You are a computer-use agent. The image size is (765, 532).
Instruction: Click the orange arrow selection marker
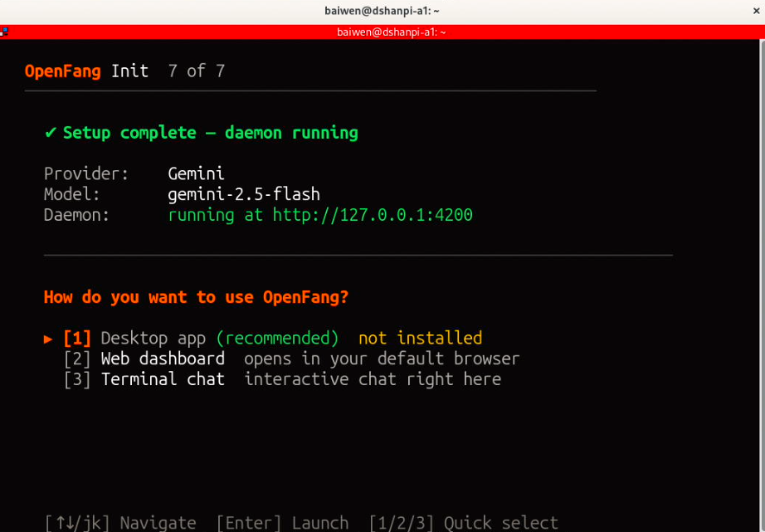48,339
